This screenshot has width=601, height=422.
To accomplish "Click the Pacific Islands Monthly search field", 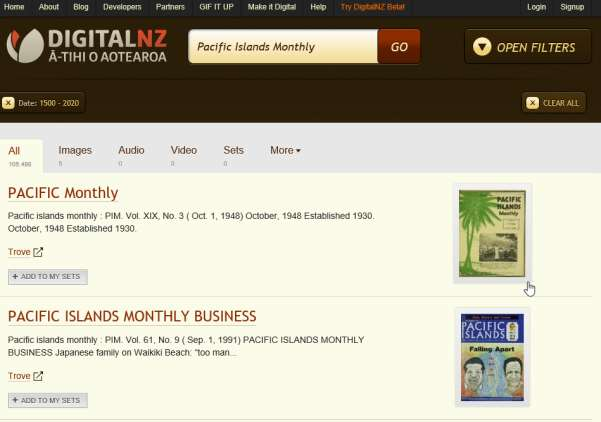I will 283,47.
